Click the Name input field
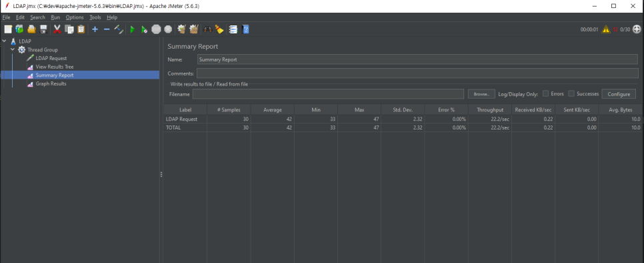Image resolution: width=644 pixels, height=263 pixels. click(x=418, y=59)
